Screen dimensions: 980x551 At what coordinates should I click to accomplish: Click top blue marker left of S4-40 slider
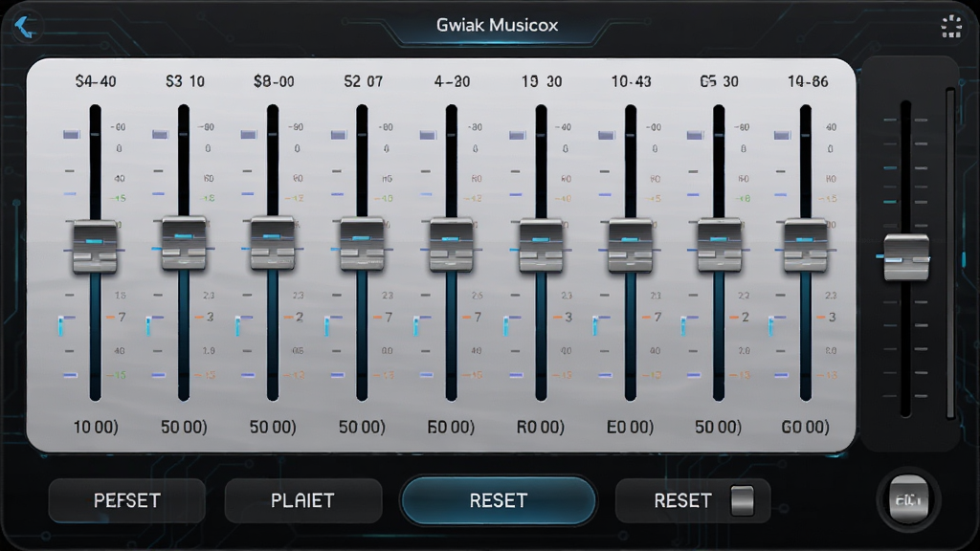[x=71, y=134]
